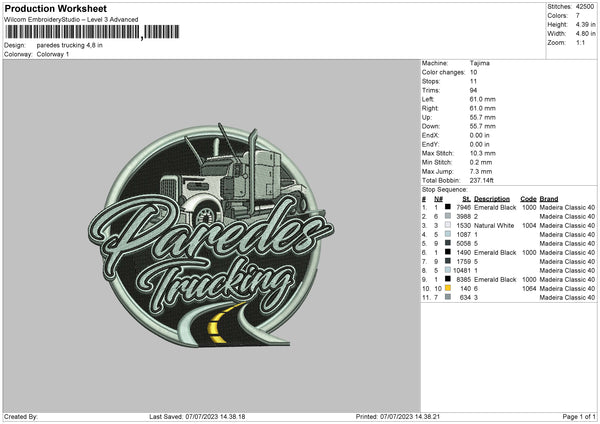
Task: Select the 'Natural White' description
Action: click(494, 225)
